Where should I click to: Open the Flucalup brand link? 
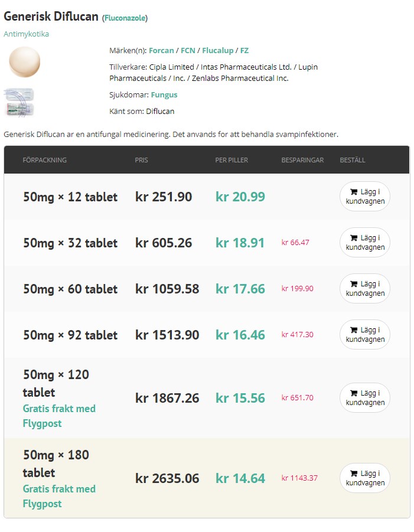click(x=217, y=51)
